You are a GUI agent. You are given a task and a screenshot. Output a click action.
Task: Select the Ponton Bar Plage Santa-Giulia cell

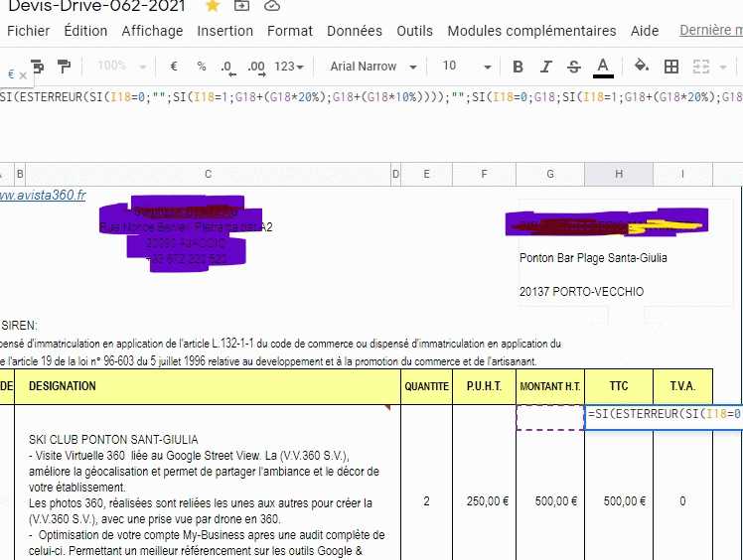coord(593,258)
